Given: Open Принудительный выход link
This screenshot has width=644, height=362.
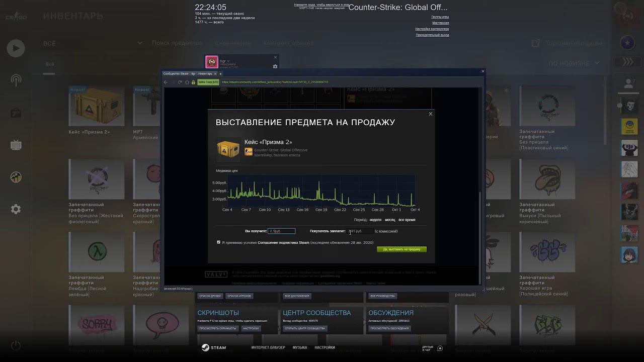Looking at the screenshot, I should point(432,35).
